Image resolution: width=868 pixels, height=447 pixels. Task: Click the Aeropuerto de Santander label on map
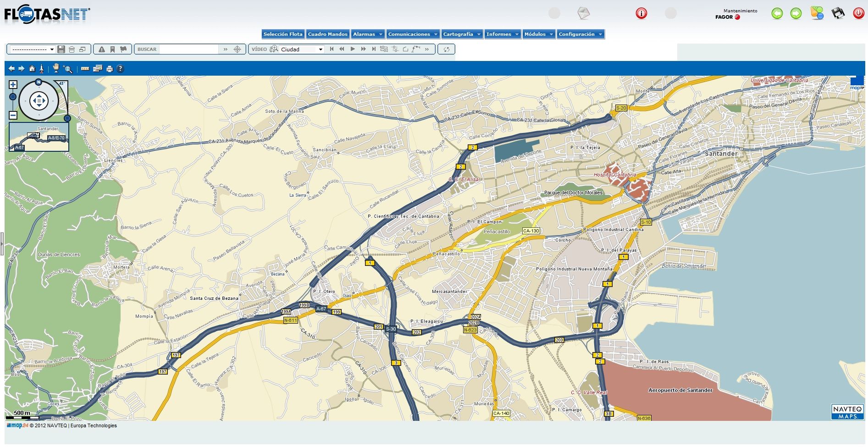coord(680,390)
